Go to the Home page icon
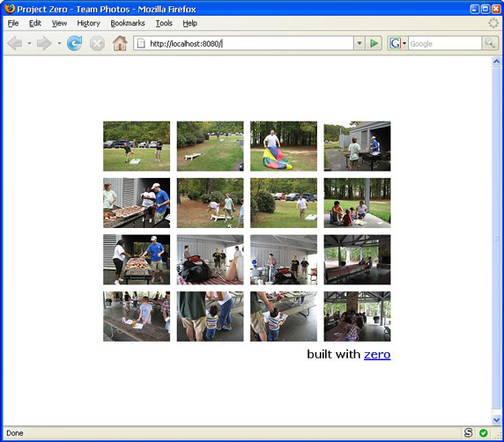Image resolution: width=504 pixels, height=442 pixels. click(x=120, y=43)
